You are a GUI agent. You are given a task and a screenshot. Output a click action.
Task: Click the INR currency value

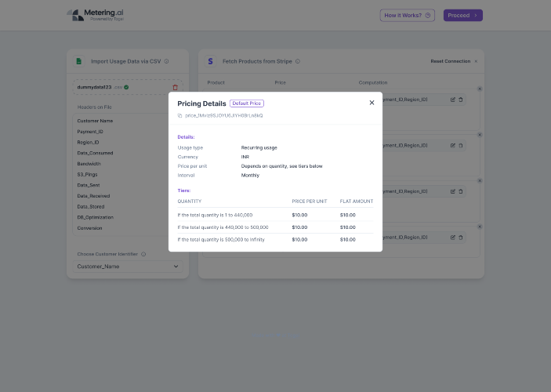point(245,157)
